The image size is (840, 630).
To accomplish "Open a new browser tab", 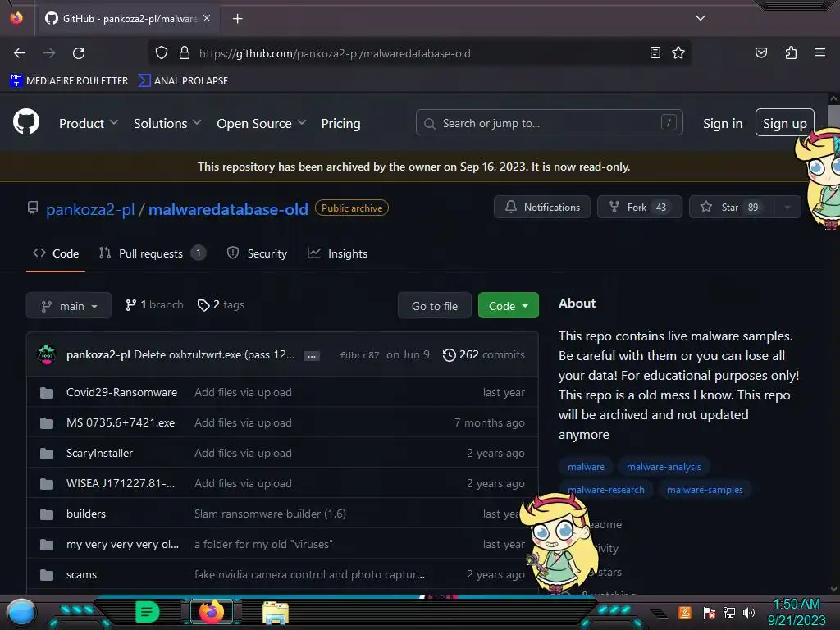I will click(237, 19).
